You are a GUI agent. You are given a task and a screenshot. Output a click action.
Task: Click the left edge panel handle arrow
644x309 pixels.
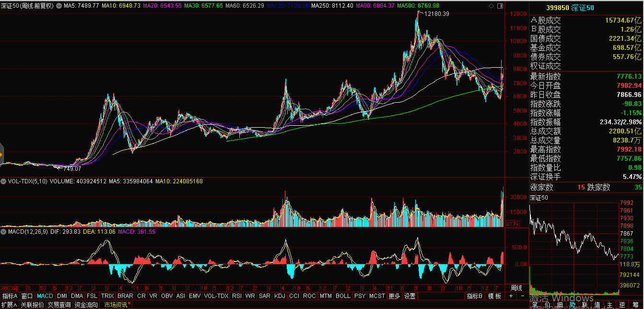coord(1,154)
